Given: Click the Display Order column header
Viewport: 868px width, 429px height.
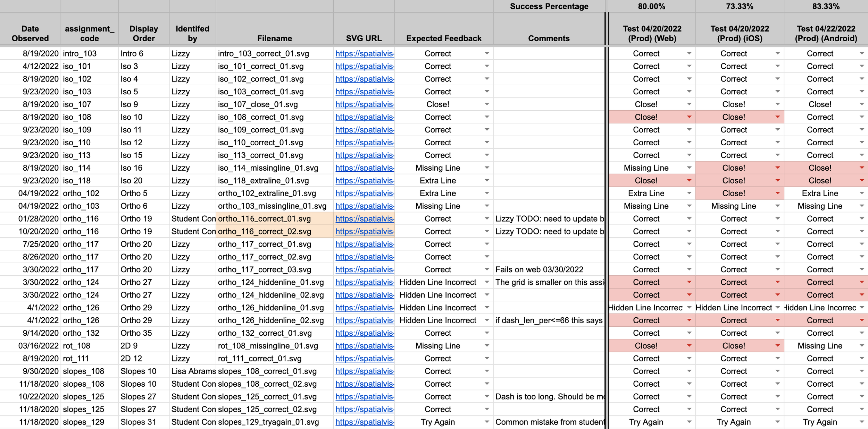Looking at the screenshot, I should tap(144, 29).
